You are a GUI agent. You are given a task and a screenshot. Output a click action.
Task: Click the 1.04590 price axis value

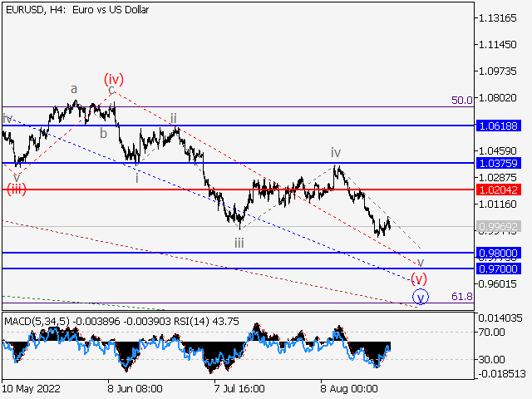click(497, 151)
